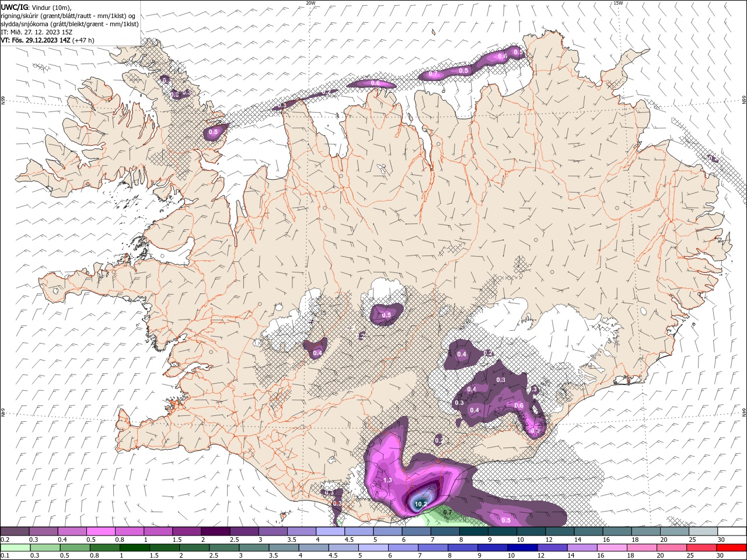Pick bottom-row dark green swatch between 1 and 1.5

pyautogui.click(x=135, y=548)
